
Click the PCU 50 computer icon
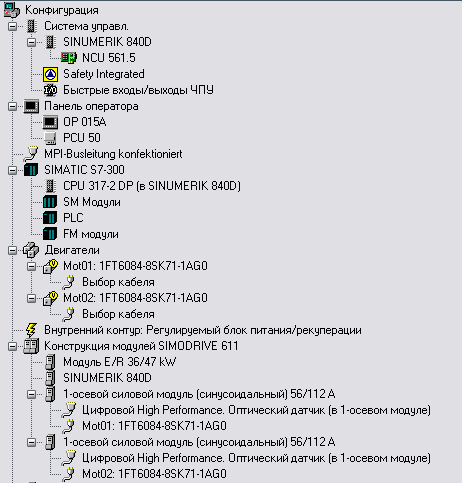point(50,138)
